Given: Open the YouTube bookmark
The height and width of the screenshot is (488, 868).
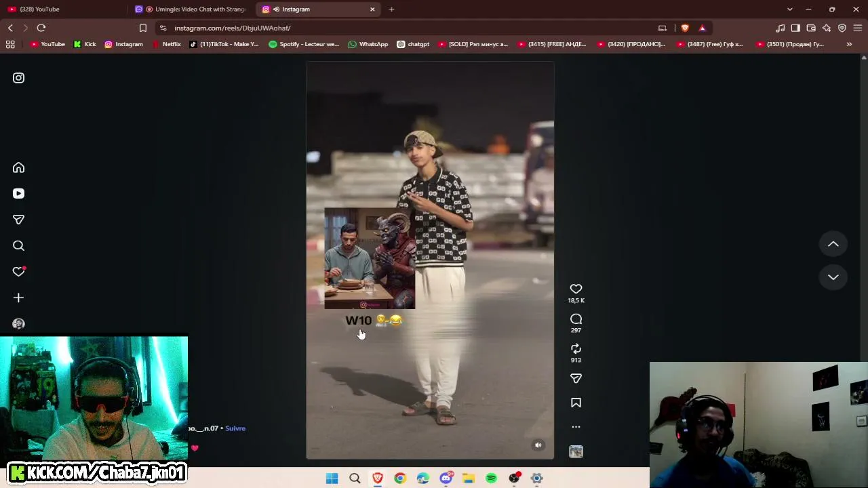Looking at the screenshot, I should 47,44.
